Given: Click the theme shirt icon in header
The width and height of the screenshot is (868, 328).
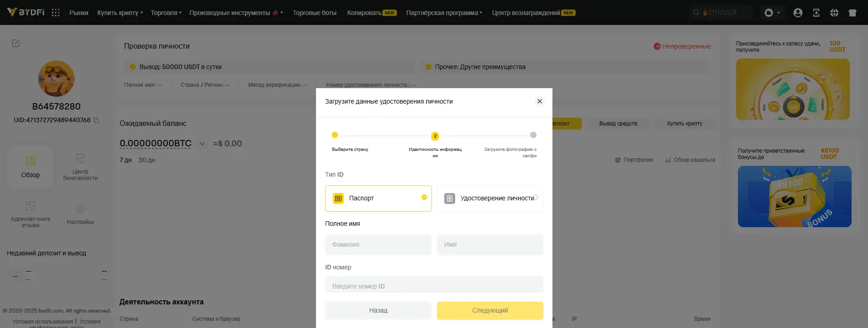Looking at the screenshot, I should [853, 13].
